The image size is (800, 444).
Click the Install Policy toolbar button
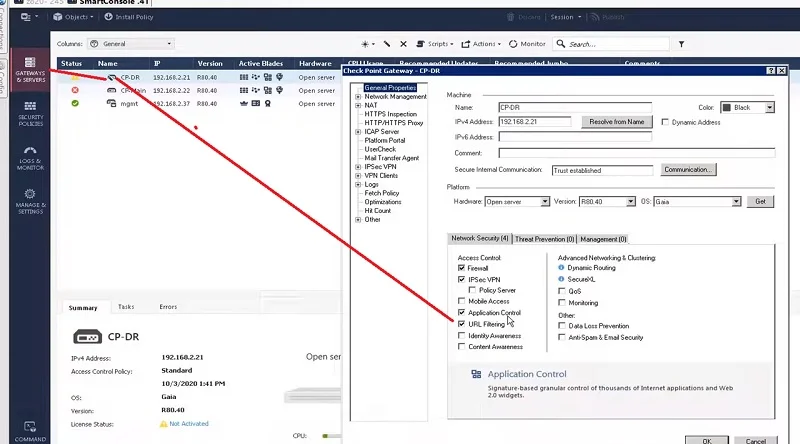tap(129, 17)
